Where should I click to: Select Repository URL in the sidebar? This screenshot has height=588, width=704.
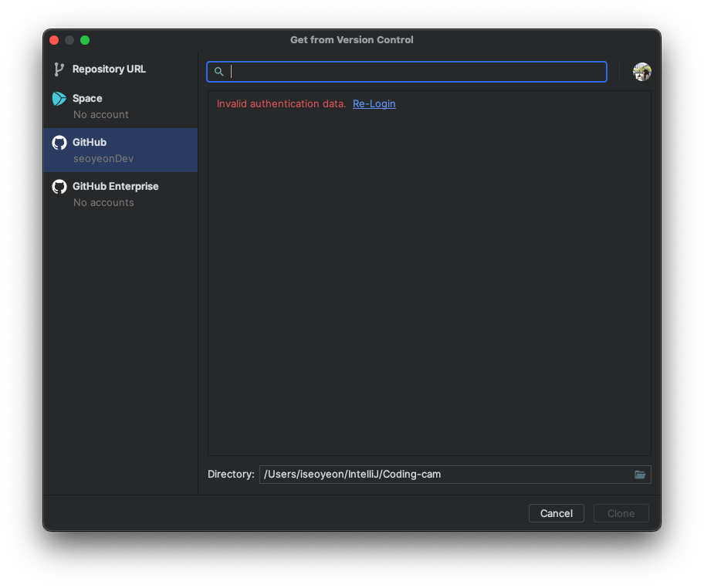[120, 69]
